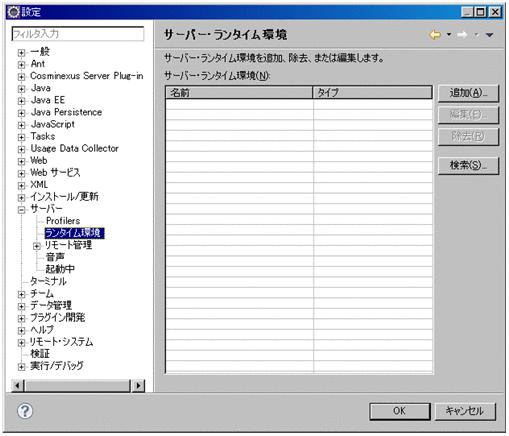Click the 編集(E)... button
The image size is (509, 436).
click(x=468, y=115)
